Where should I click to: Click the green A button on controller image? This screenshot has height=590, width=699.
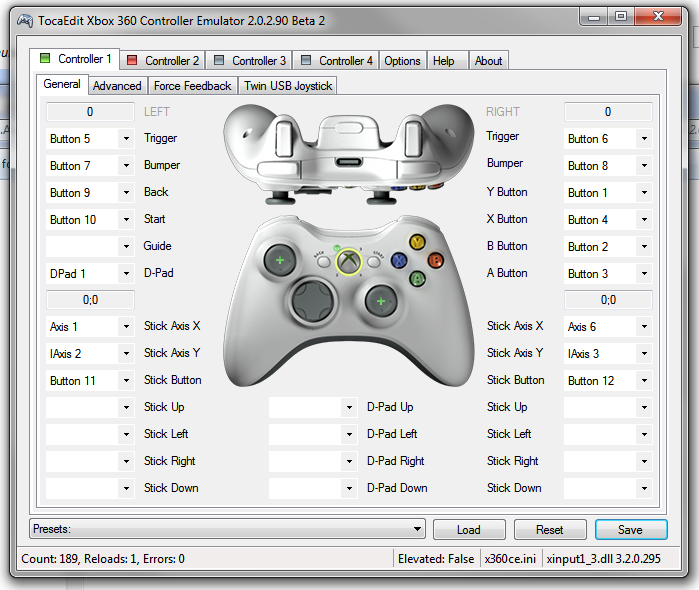[x=417, y=279]
